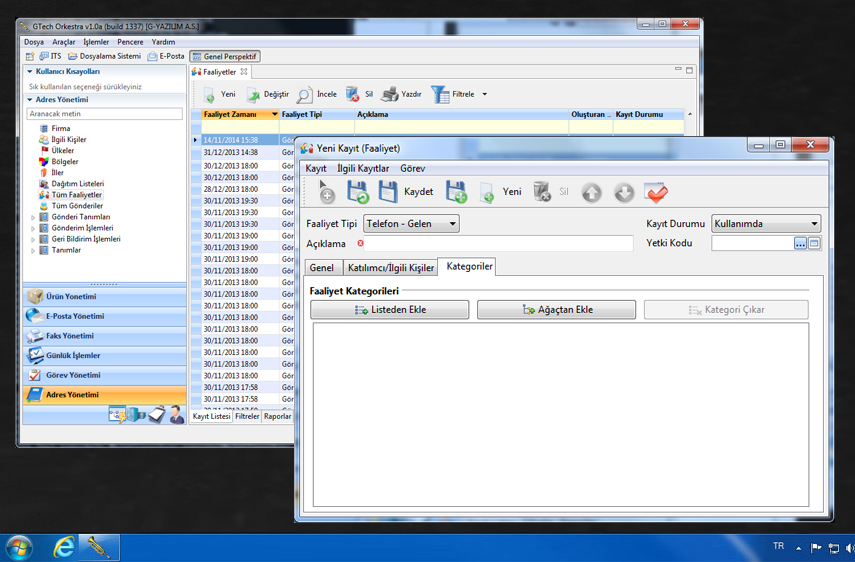Click the Ağaçtan Ekle button
This screenshot has width=855, height=562.
(556, 310)
